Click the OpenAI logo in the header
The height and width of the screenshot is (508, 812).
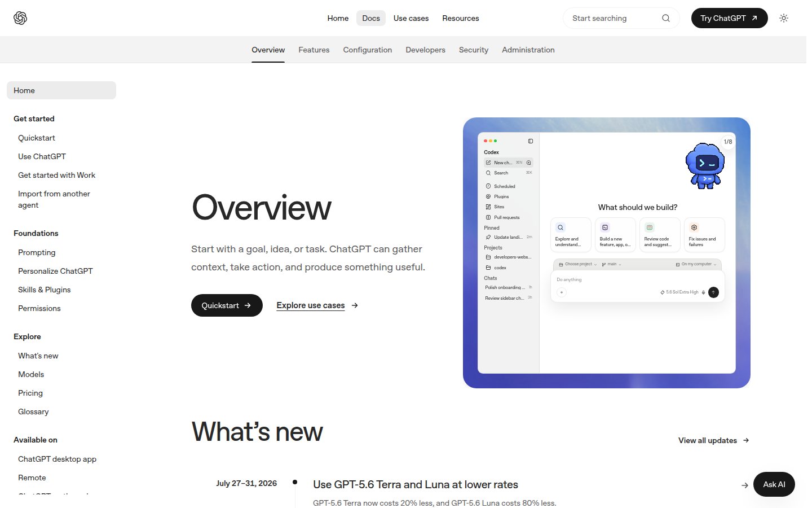click(x=20, y=18)
